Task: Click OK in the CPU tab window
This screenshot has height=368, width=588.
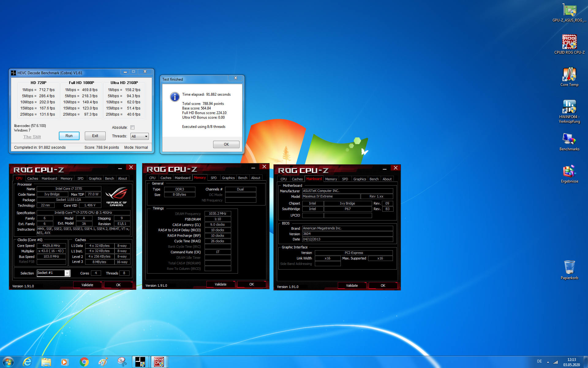Action: coord(118,285)
